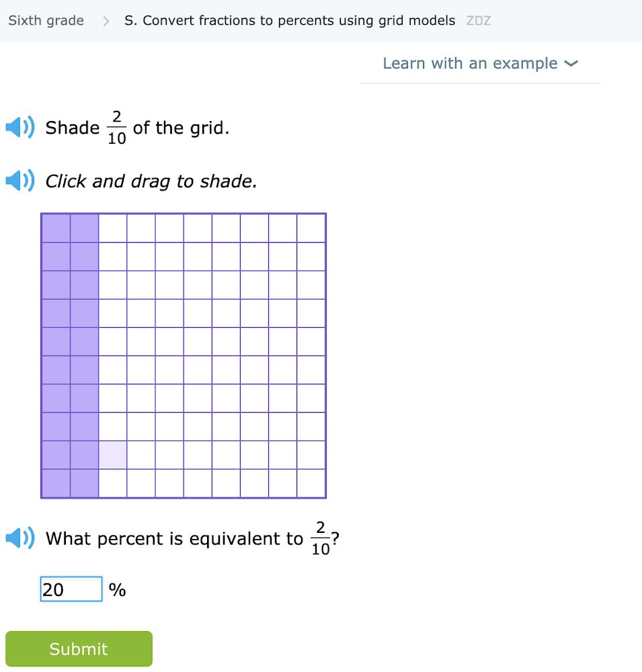The image size is (642, 672).
Task: Shade the top-right unshaded grid cell
Action: [x=311, y=228]
